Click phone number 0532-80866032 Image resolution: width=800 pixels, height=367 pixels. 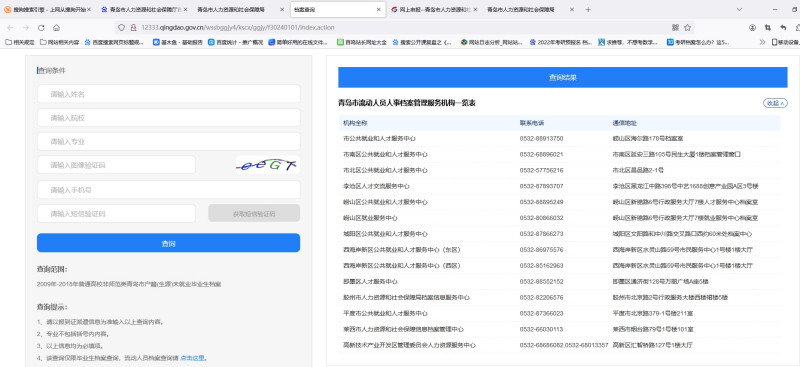pyautogui.click(x=541, y=218)
